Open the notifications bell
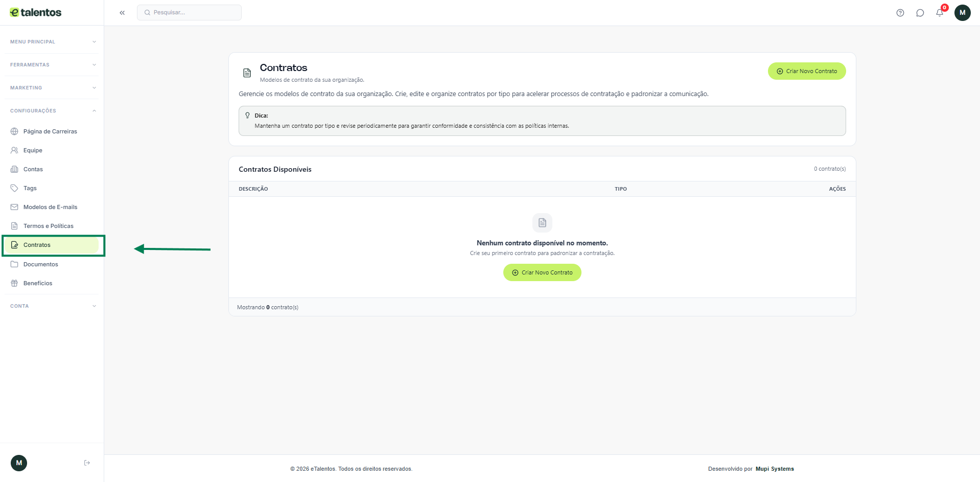 (x=939, y=13)
